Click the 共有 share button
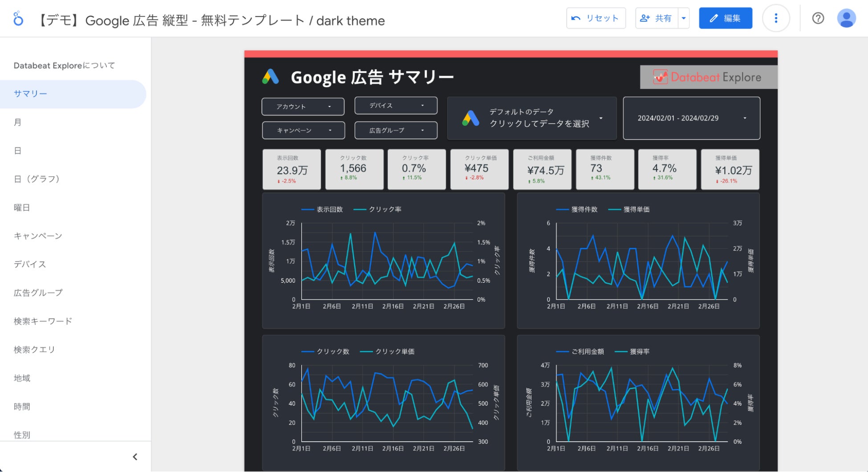 [657, 18]
